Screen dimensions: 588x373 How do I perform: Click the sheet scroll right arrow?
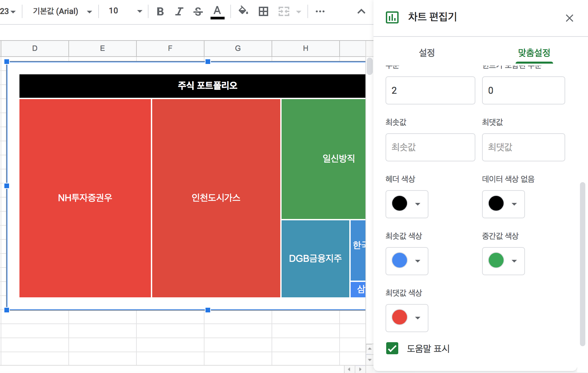[x=360, y=369]
